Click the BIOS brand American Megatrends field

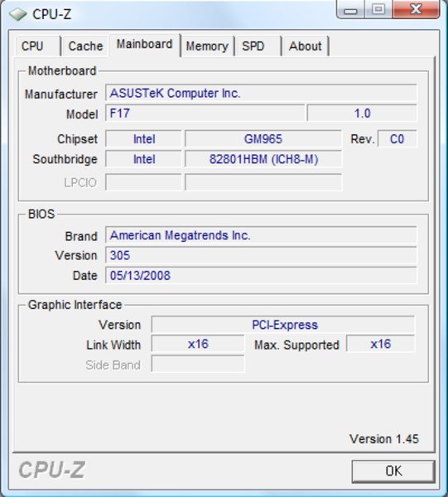[261, 235]
